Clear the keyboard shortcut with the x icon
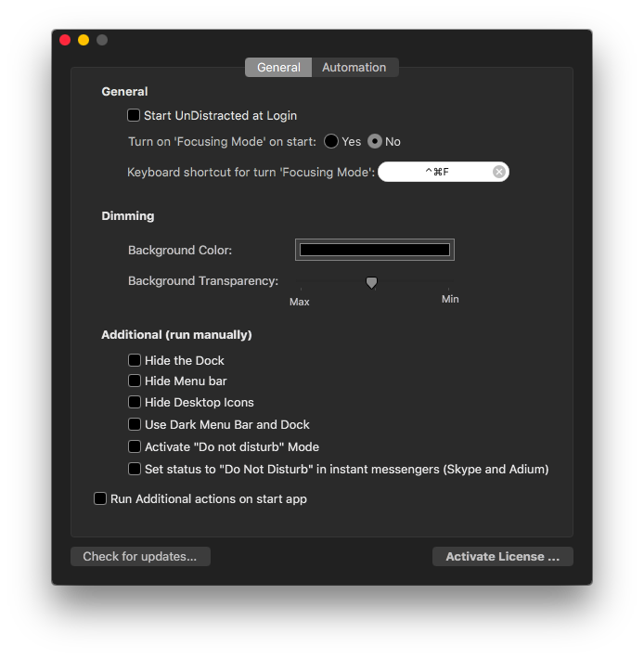 coord(499,172)
